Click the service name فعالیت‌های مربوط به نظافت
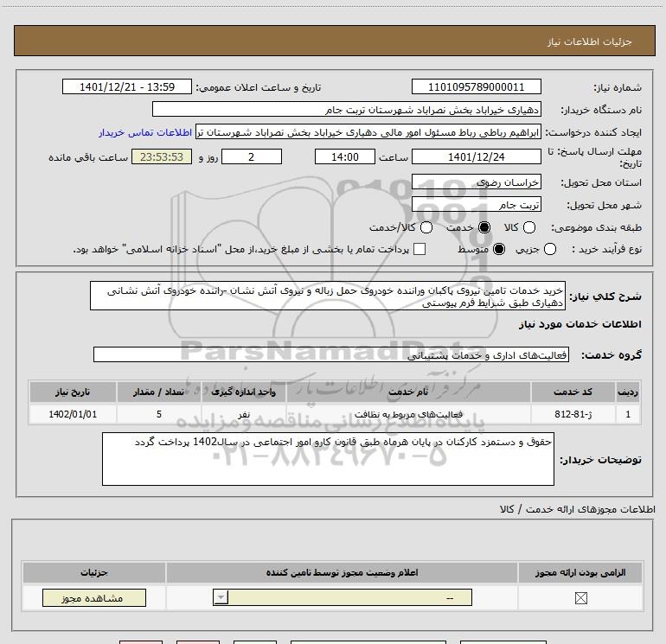 (408, 414)
